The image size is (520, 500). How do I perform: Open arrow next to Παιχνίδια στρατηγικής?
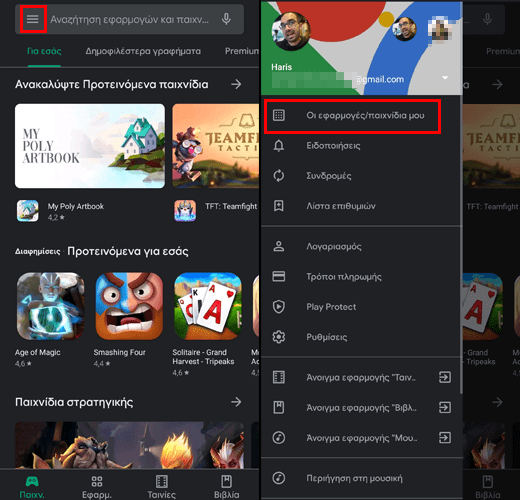pos(236,402)
